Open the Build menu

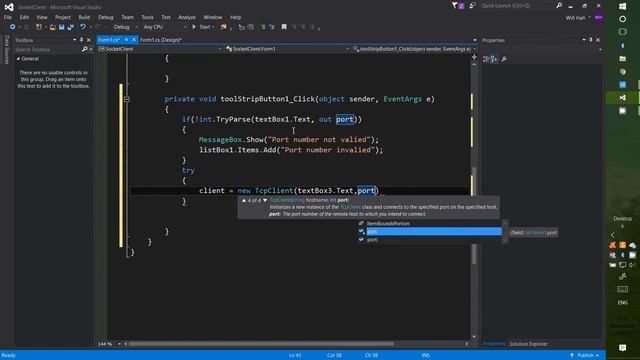coord(84,17)
